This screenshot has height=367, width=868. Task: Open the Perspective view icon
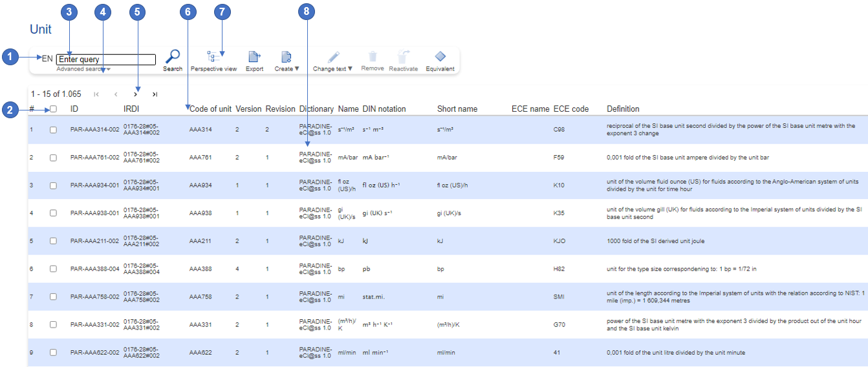tap(213, 58)
